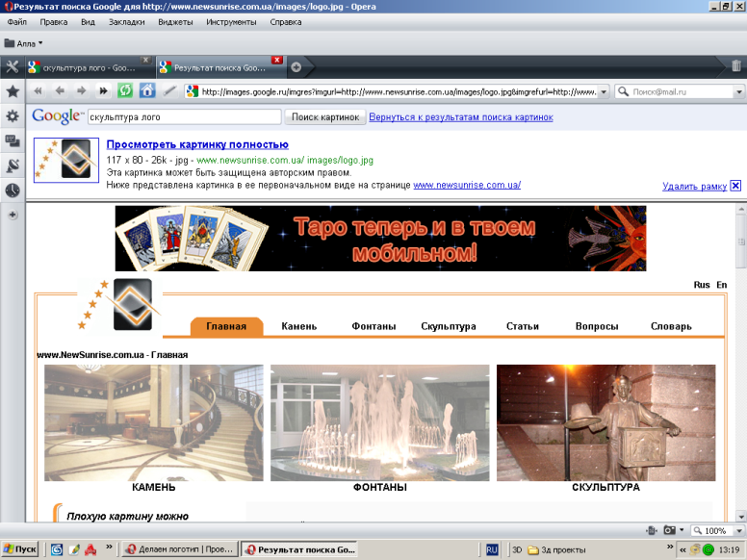Reload the page with green refresh icon
Image resolution: width=747 pixels, height=560 pixels.
point(125,90)
